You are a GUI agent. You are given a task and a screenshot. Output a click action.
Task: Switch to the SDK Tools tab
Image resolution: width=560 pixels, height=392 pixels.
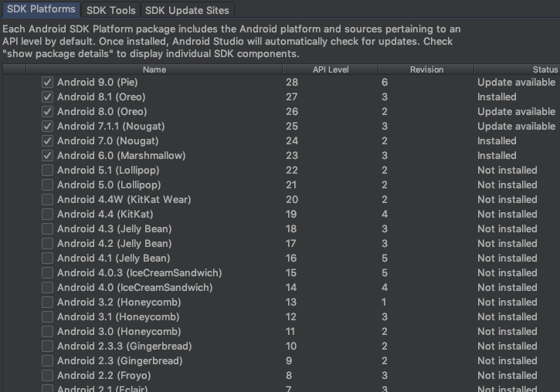[110, 10]
